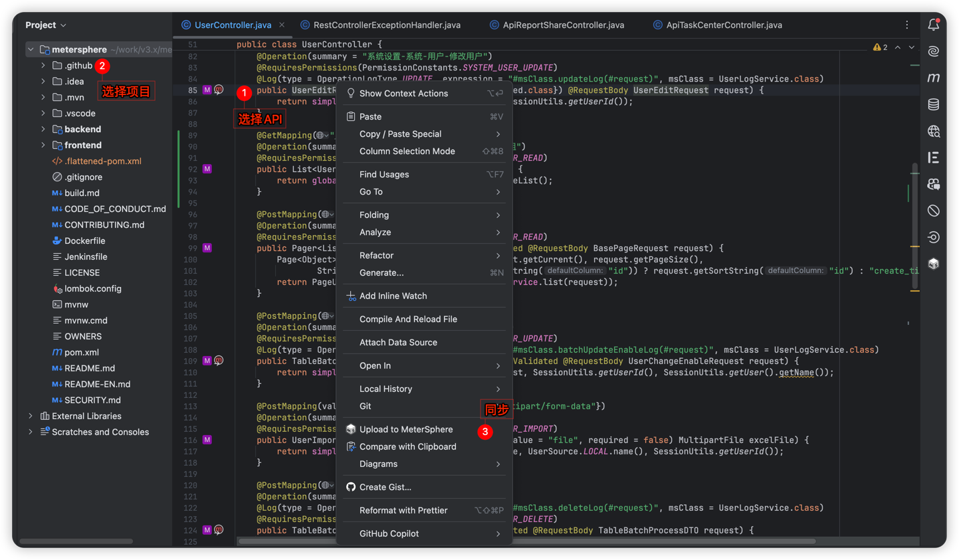Click the tab bar more-options kebab icon
The height and width of the screenshot is (560, 959).
click(x=907, y=25)
